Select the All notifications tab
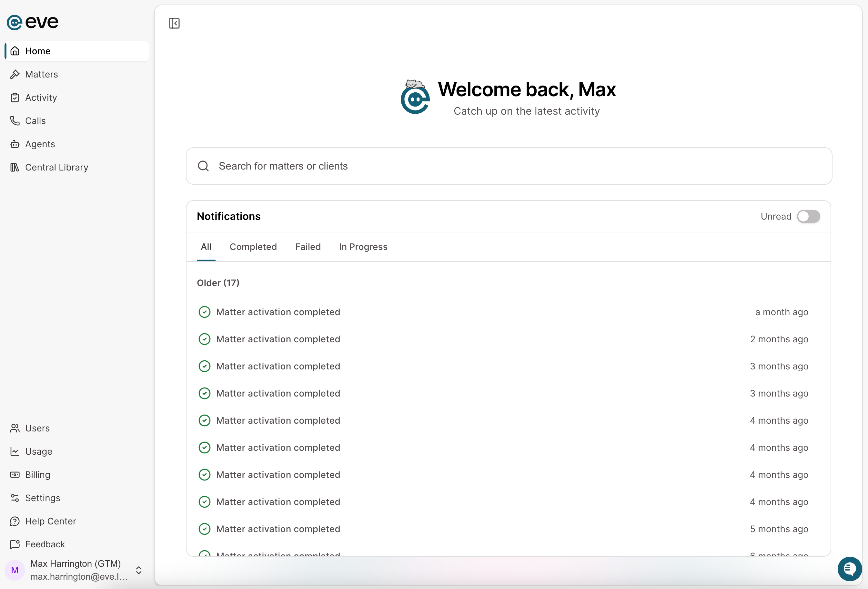 point(206,247)
